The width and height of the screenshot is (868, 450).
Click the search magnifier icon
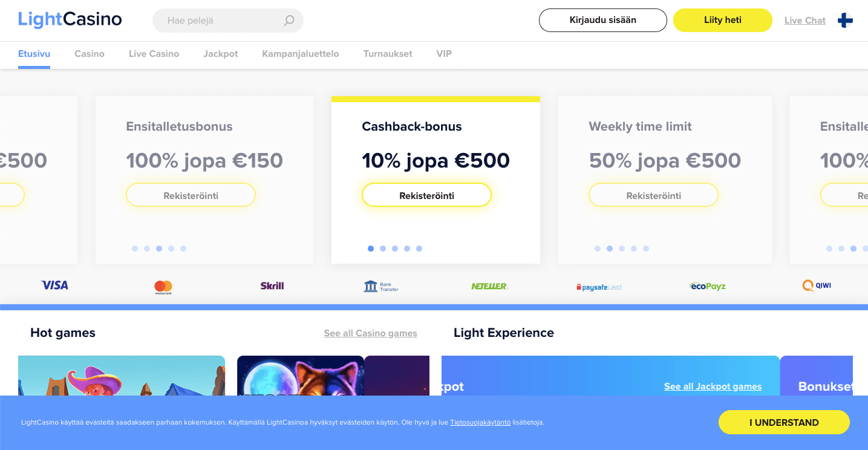click(289, 21)
